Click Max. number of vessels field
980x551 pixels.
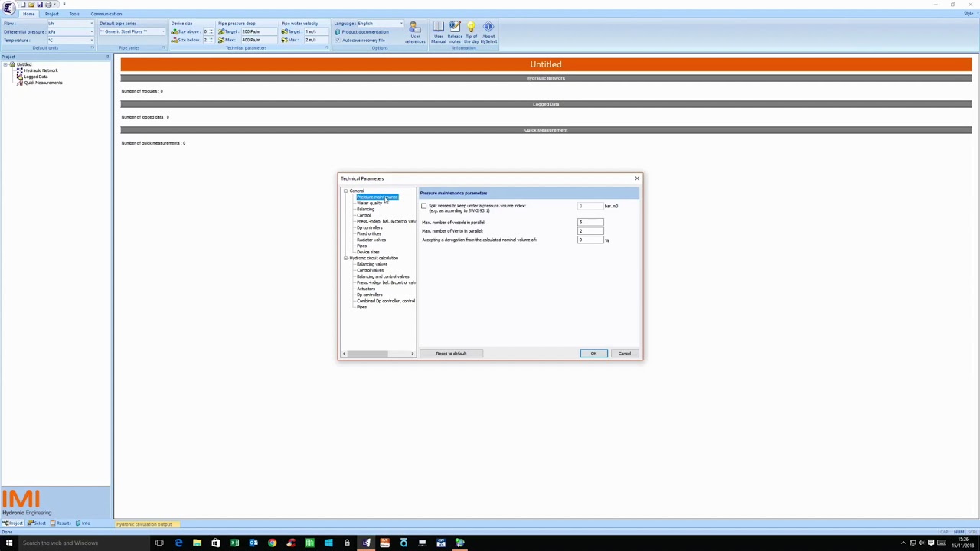[x=590, y=222]
